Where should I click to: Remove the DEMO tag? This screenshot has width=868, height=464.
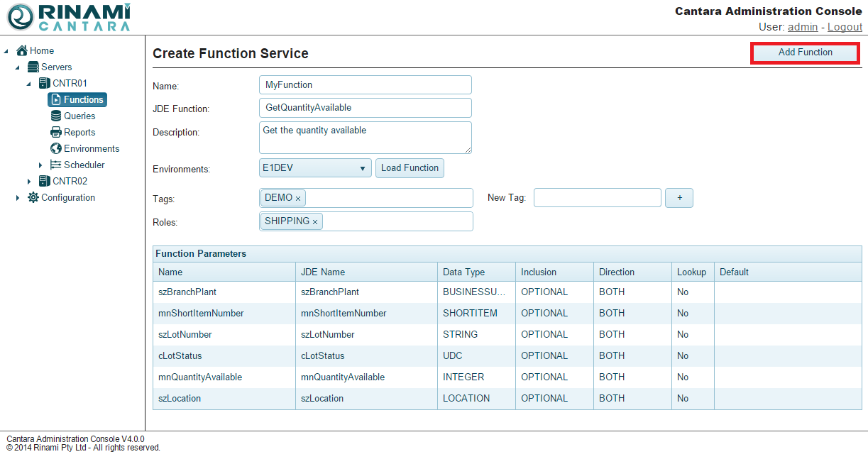[298, 199]
